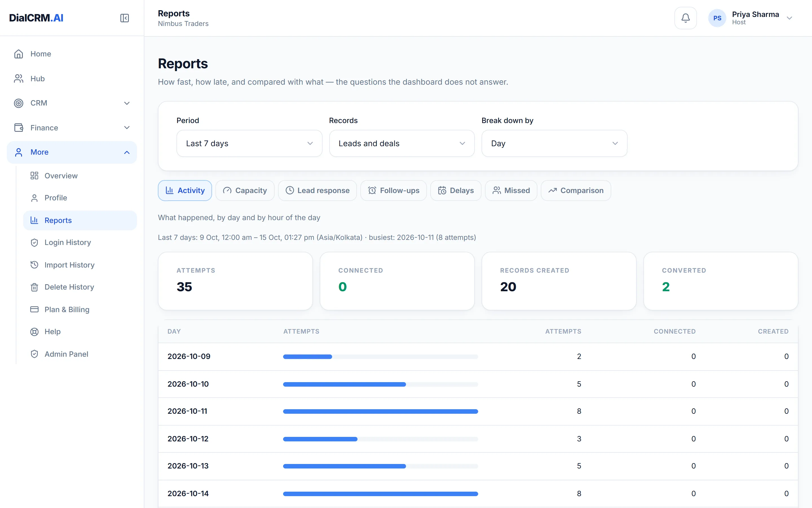Click the Delete History trash icon
This screenshot has width=812, height=508.
coord(34,287)
